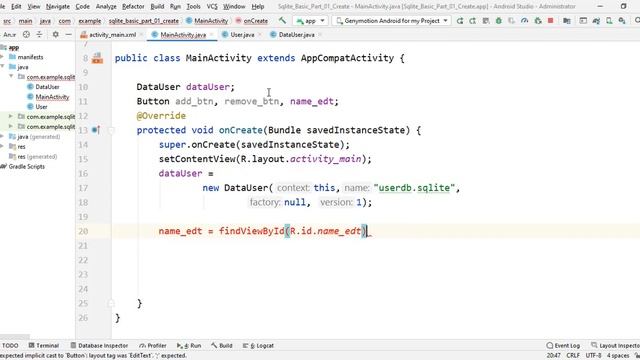The width and height of the screenshot is (640, 360).
Task: Open the TODO tool window
Action: tap(10, 345)
